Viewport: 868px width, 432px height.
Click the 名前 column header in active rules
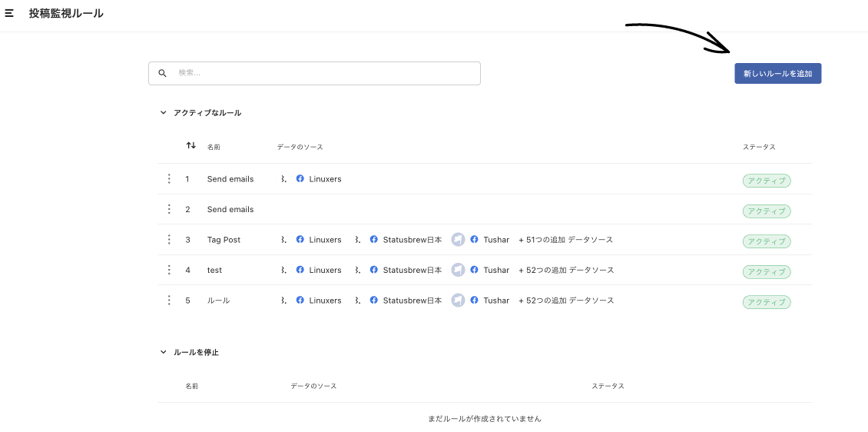tap(214, 147)
